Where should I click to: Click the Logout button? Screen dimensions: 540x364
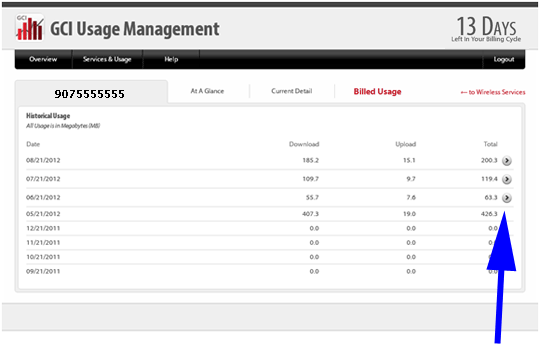pos(504,59)
